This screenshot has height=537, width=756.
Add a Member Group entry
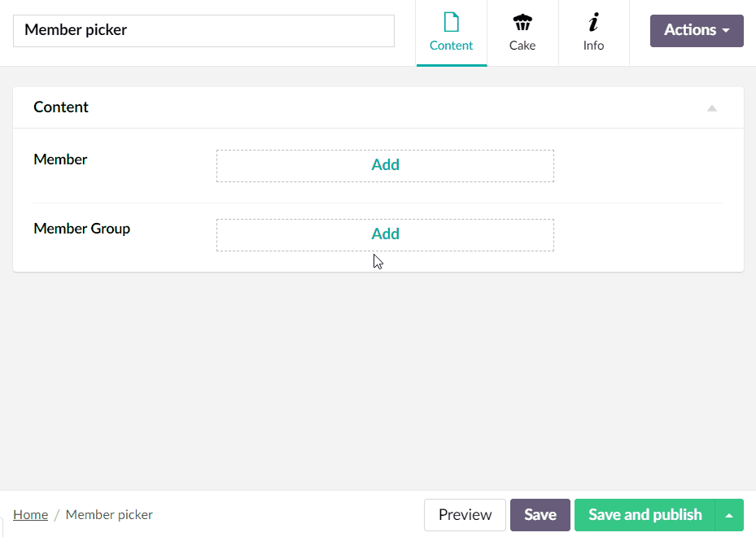(x=385, y=234)
